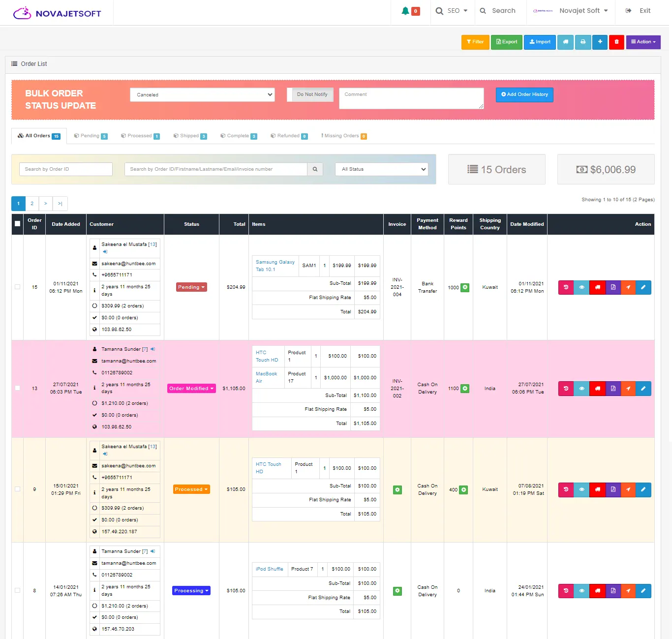Image resolution: width=672 pixels, height=639 pixels.
Task: Click the print icon in top toolbar
Action: (x=583, y=42)
